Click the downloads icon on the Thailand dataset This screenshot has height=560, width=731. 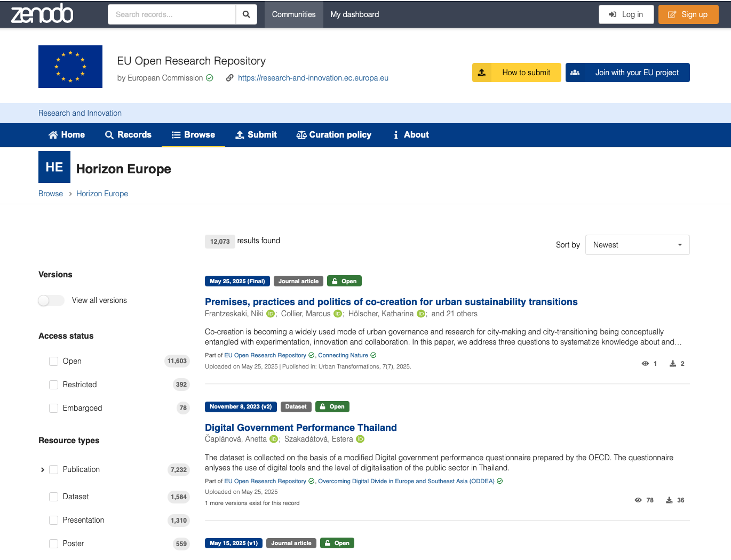pyautogui.click(x=669, y=500)
